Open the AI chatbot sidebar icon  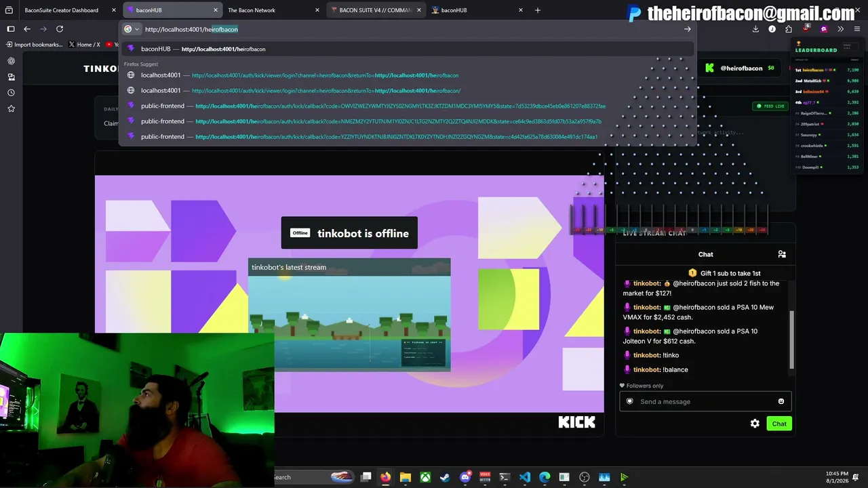(x=11, y=61)
